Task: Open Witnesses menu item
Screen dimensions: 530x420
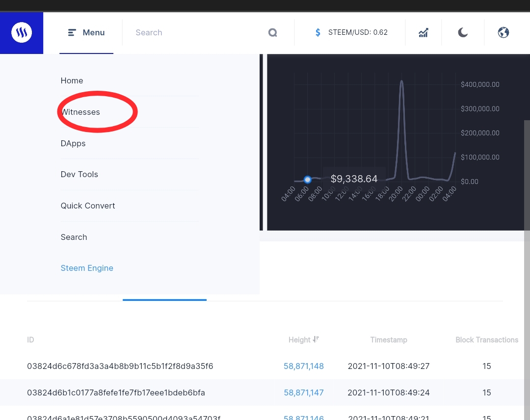Action: pyautogui.click(x=80, y=112)
